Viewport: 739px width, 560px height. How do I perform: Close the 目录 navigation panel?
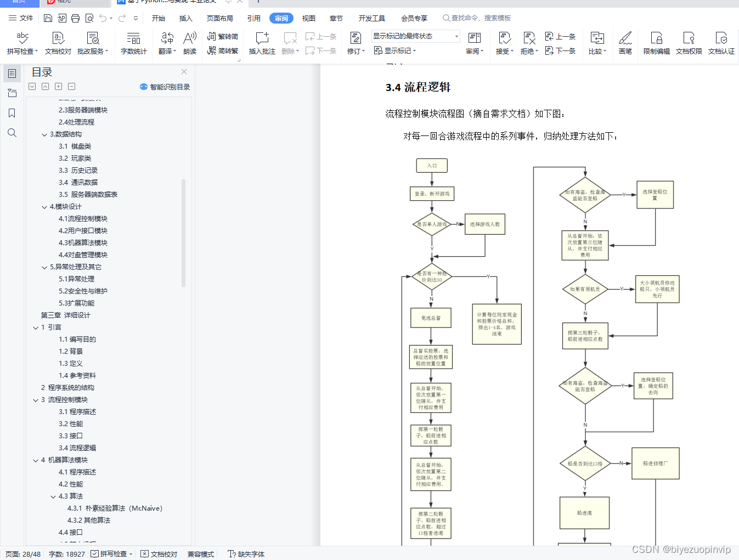[x=184, y=72]
